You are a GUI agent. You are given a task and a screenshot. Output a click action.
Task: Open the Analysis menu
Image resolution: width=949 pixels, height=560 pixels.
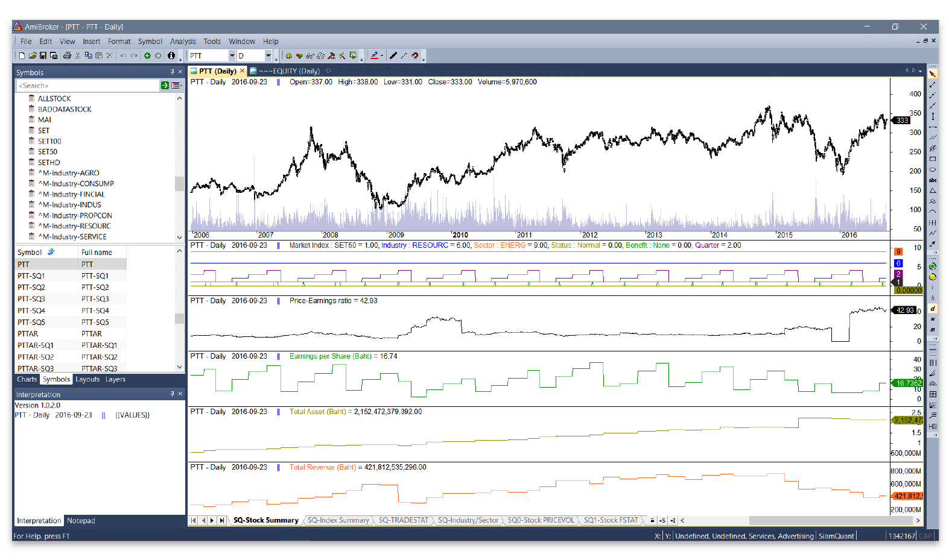point(183,42)
